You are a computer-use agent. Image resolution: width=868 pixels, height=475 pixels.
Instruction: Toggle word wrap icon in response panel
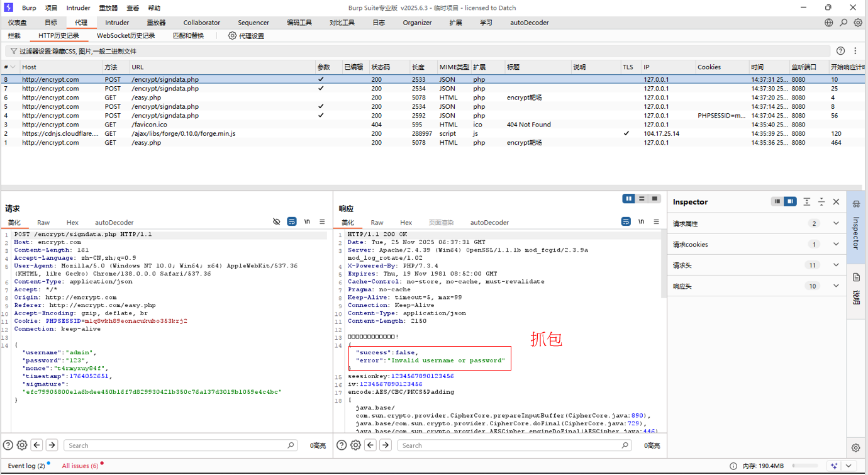pos(626,221)
